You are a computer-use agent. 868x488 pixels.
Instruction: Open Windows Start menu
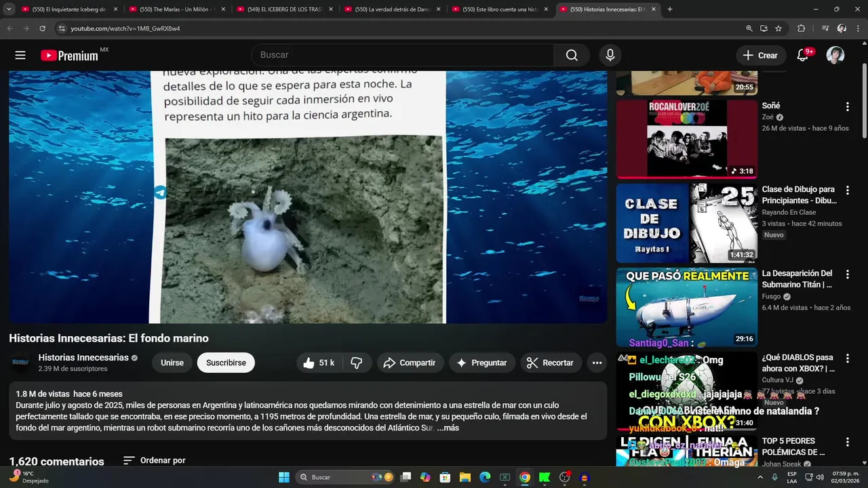pyautogui.click(x=284, y=477)
